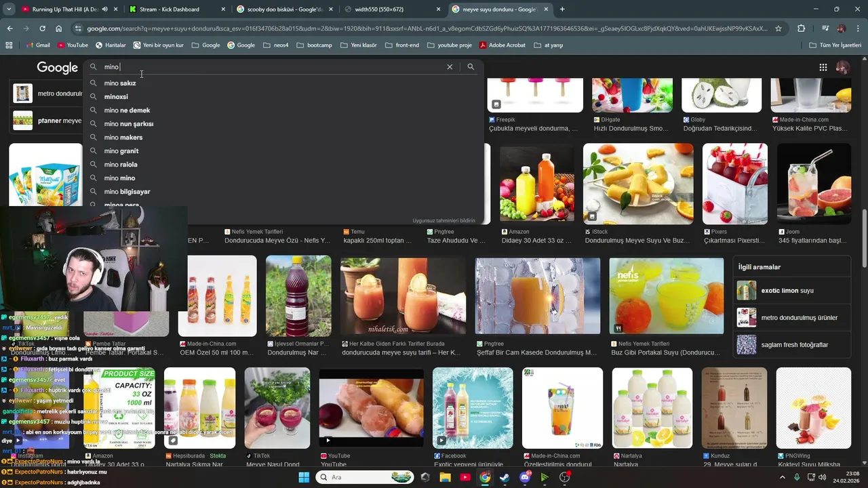Viewport: 868px width, 488px height.
Task: Expand the Tüm Yer İşaretleri folder
Action: 835,45
